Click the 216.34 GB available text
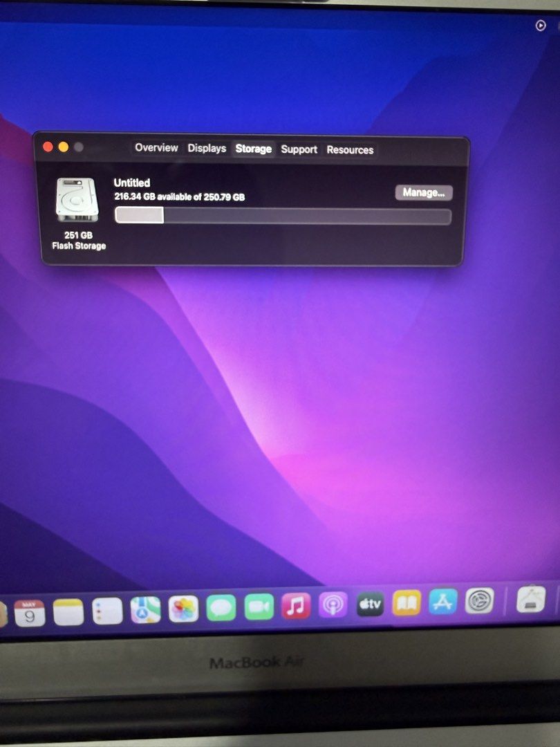Viewport: 560px width, 747px height. pyautogui.click(x=180, y=196)
